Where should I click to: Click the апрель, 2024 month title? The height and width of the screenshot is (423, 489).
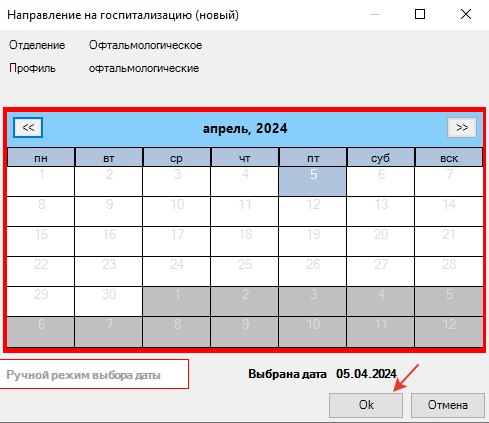(245, 129)
